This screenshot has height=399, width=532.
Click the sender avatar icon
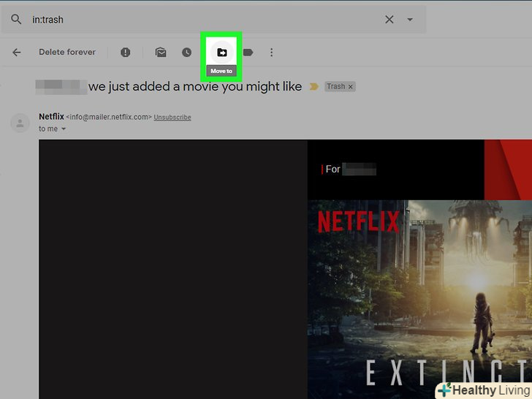(x=20, y=123)
